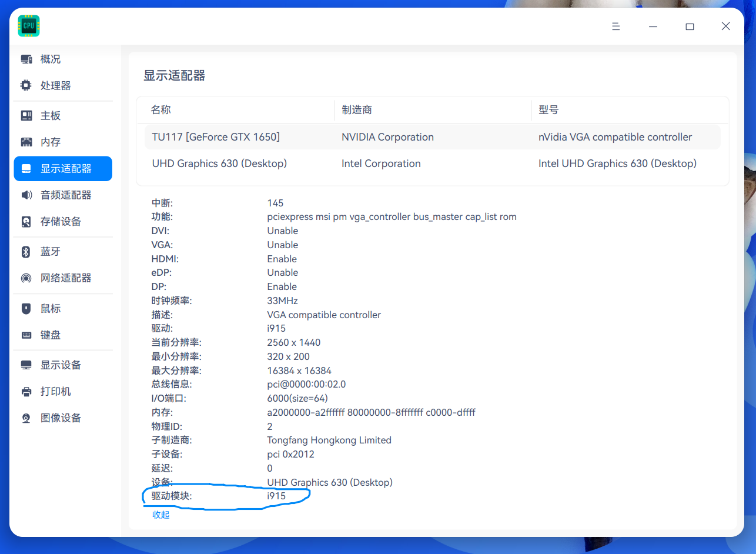The height and width of the screenshot is (554, 756).
Task: Show the 打印机 section
Action: (63, 392)
